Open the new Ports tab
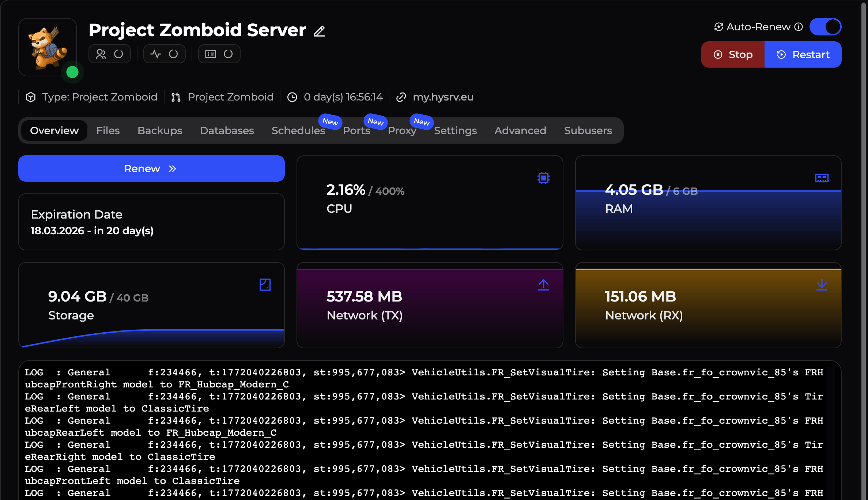The image size is (868, 500). tap(356, 130)
